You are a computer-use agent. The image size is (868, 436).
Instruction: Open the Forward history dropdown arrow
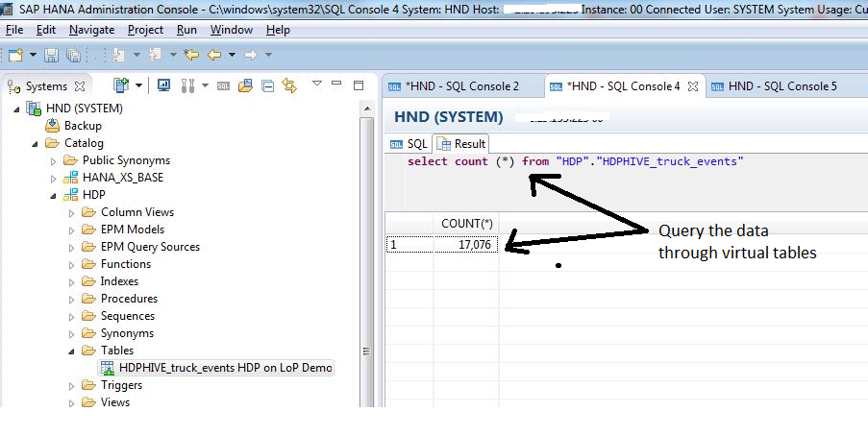268,55
